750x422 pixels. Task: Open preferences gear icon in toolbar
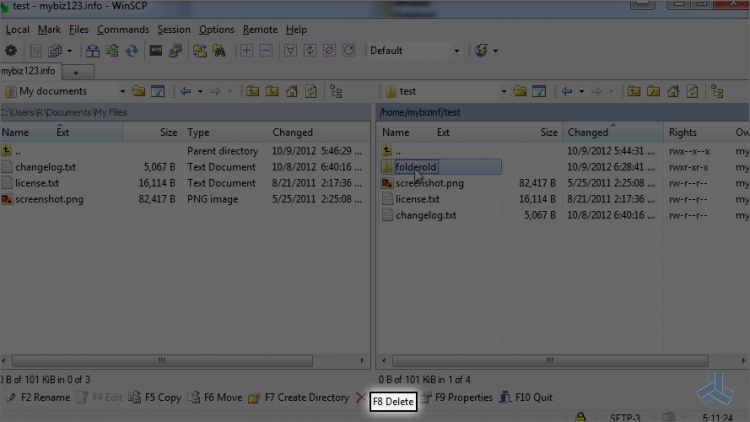pyautogui.click(x=11, y=50)
